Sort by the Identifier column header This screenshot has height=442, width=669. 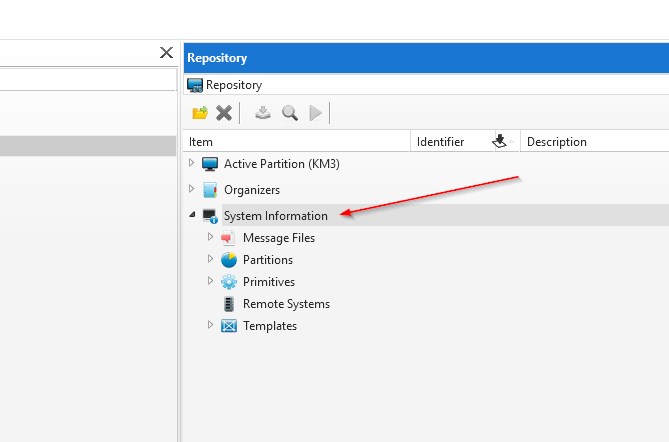441,142
